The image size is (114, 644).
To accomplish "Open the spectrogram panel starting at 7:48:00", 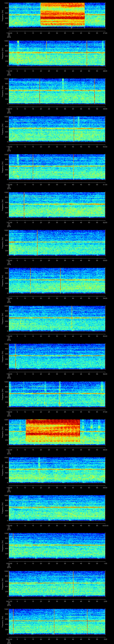I will tap(57, 91).
